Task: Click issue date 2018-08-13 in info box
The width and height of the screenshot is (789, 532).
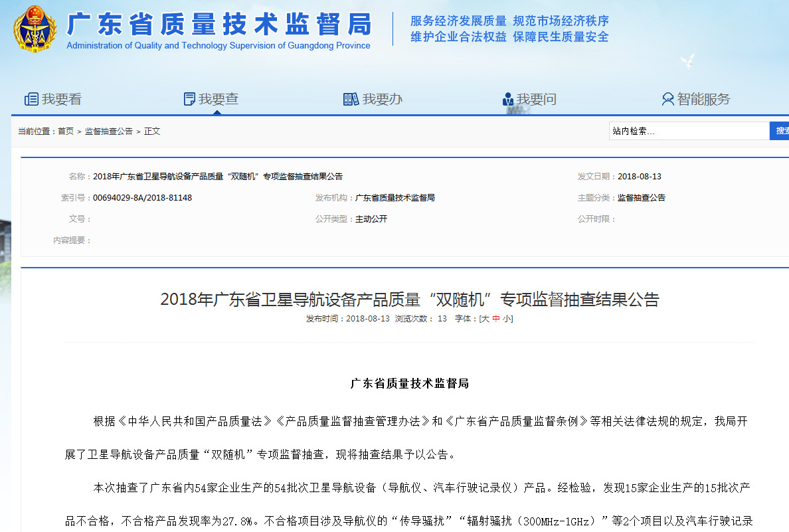Action: 640,177
